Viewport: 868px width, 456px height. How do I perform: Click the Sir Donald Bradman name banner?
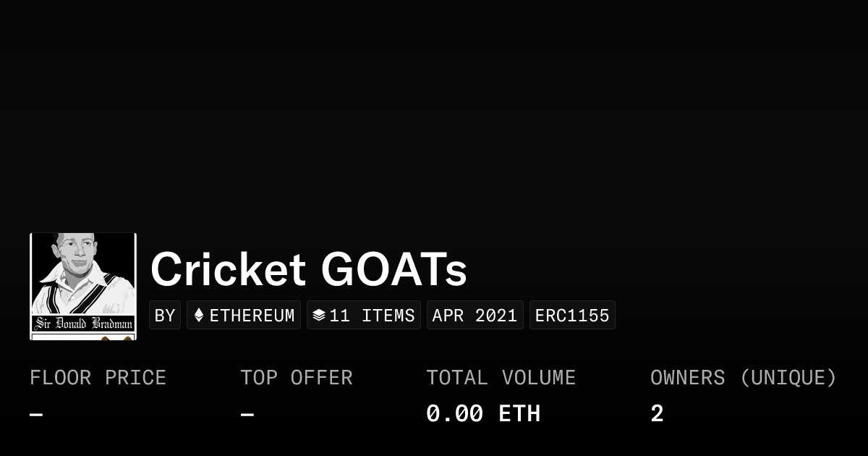[83, 323]
